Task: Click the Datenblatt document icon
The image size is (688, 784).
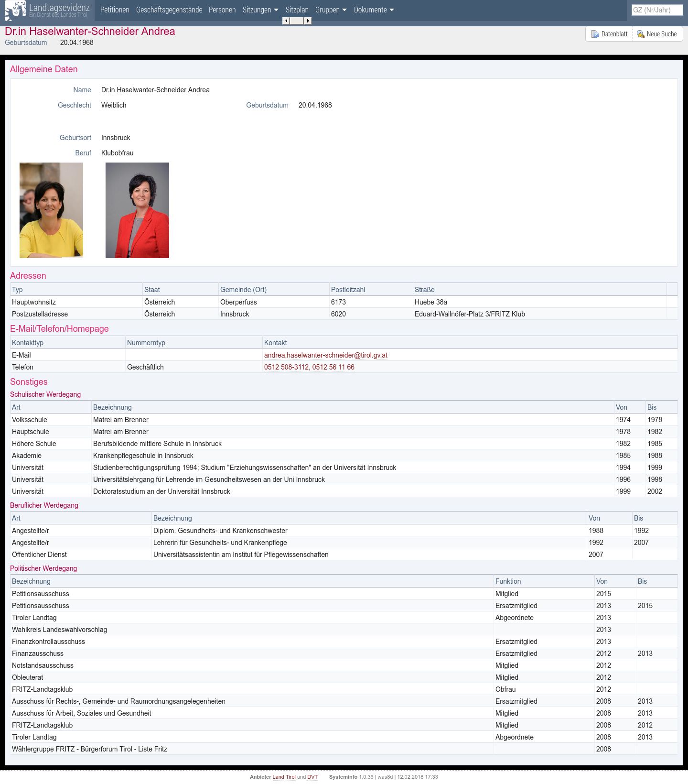Action: click(595, 34)
